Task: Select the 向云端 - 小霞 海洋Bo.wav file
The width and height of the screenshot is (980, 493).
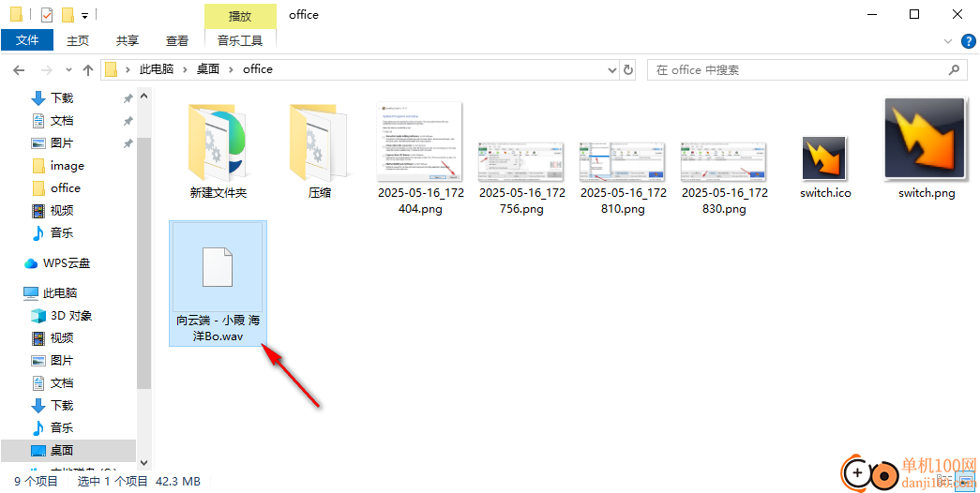Action: pyautogui.click(x=219, y=283)
